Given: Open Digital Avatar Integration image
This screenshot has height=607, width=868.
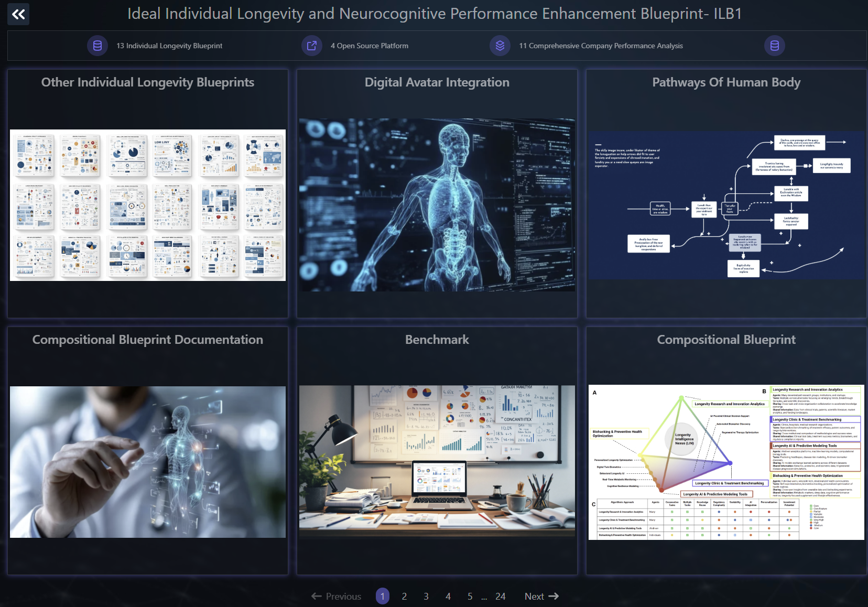Looking at the screenshot, I should (437, 205).
